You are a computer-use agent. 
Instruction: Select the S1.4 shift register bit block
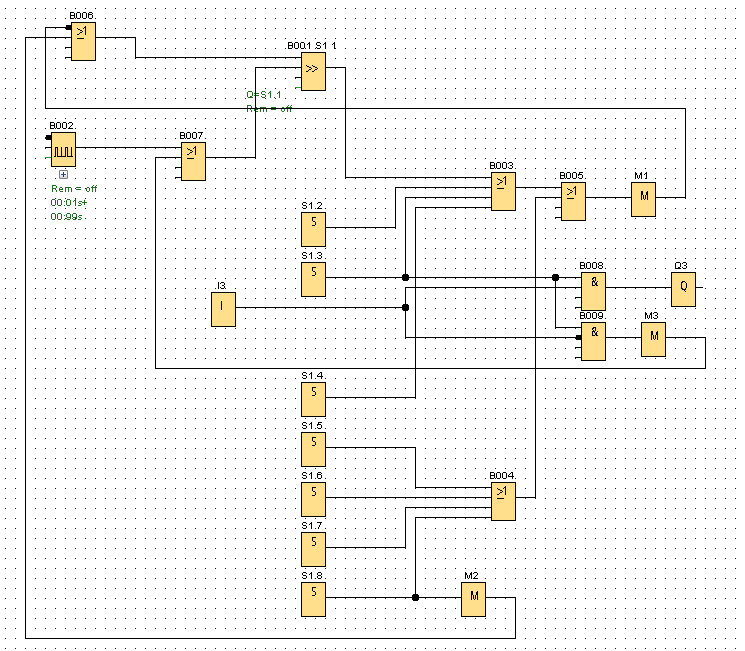click(313, 400)
